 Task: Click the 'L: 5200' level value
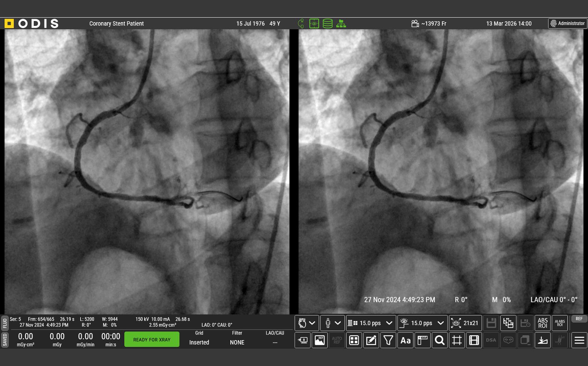pyautogui.click(x=87, y=319)
